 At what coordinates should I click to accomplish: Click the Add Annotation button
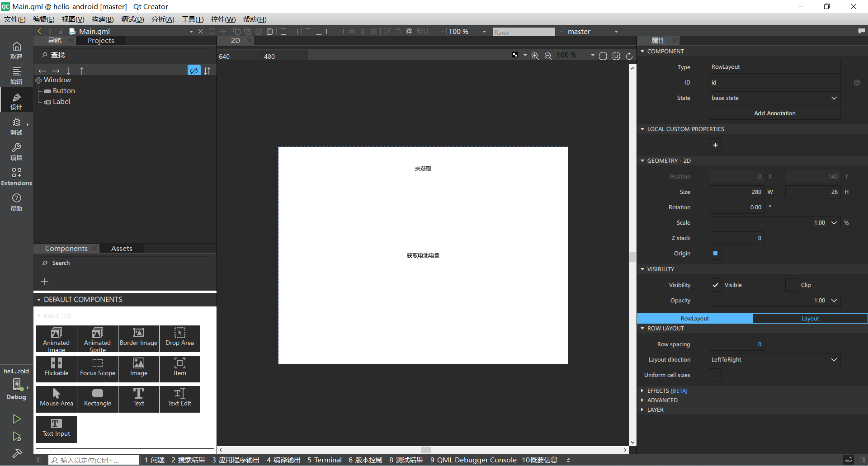774,113
